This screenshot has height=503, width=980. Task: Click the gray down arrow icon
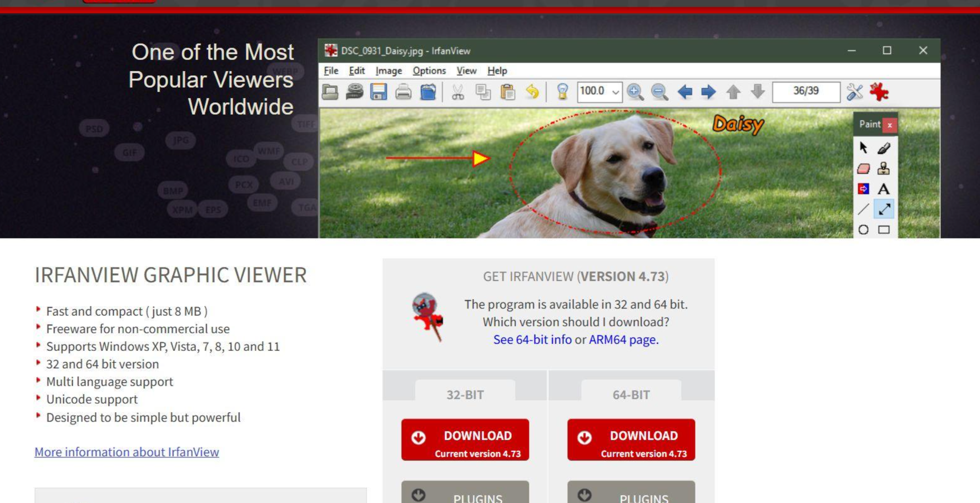pyautogui.click(x=758, y=91)
